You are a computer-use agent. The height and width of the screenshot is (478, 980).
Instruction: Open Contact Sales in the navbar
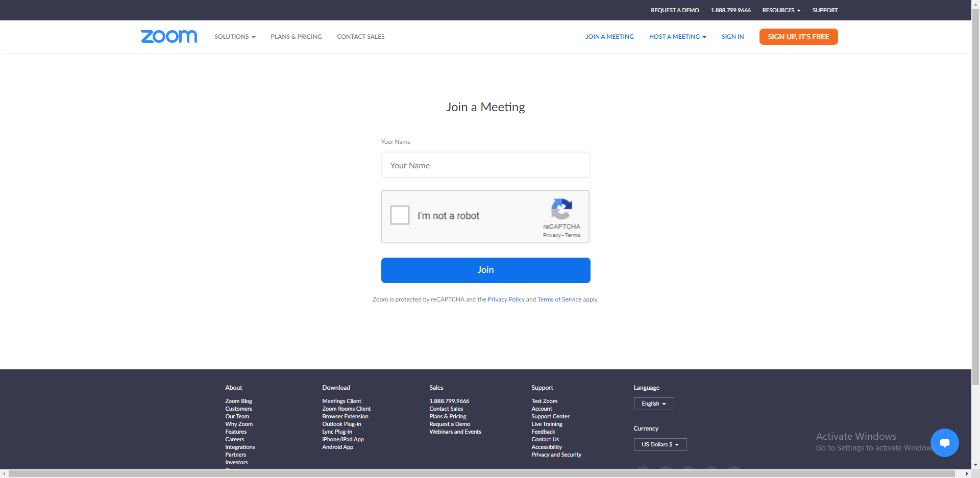point(361,37)
